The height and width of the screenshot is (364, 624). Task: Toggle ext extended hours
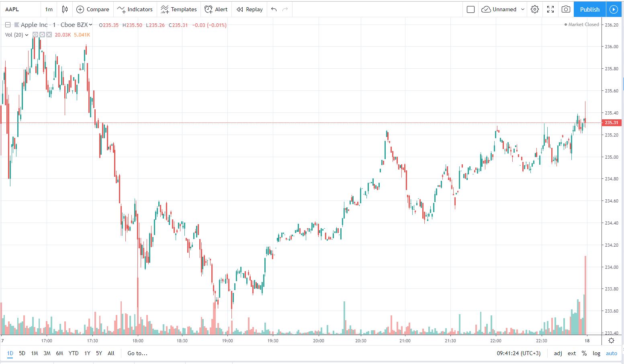point(572,353)
